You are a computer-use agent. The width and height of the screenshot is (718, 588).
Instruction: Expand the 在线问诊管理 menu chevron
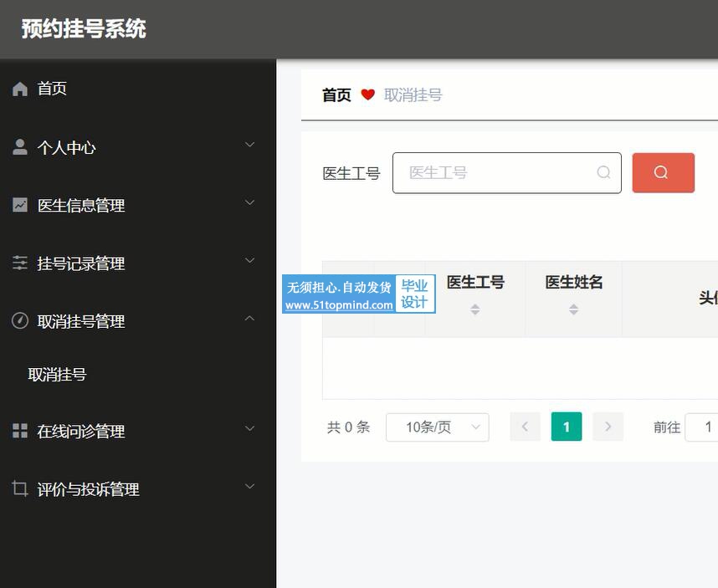pyautogui.click(x=249, y=428)
